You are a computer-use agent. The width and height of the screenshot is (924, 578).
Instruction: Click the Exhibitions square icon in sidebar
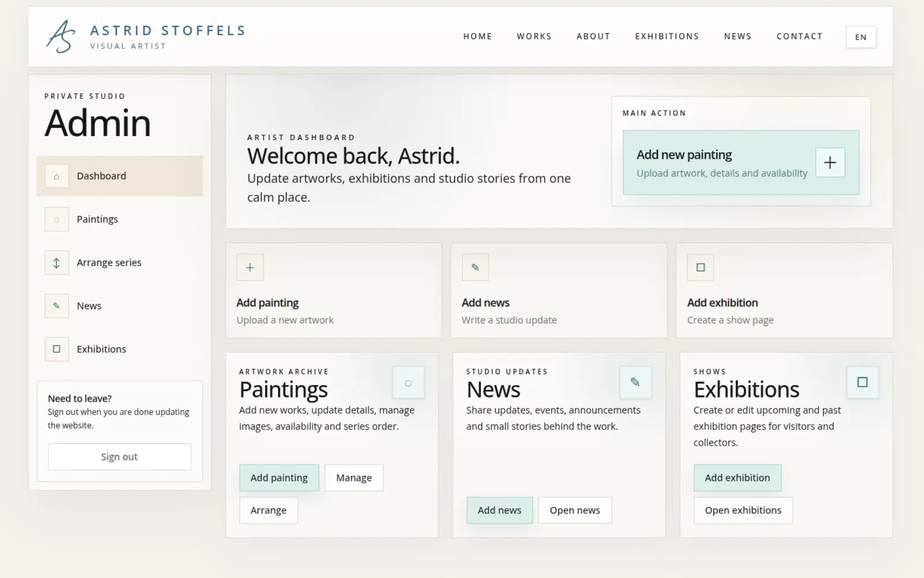click(57, 349)
